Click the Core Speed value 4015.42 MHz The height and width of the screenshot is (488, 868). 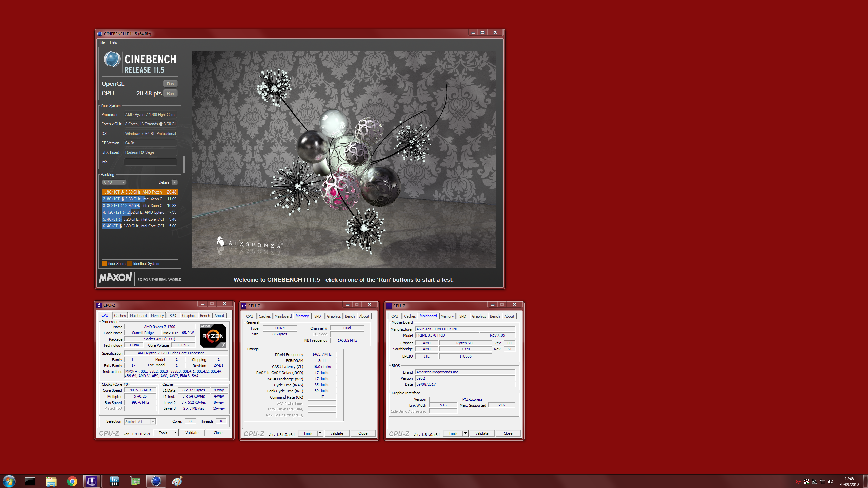click(x=140, y=390)
